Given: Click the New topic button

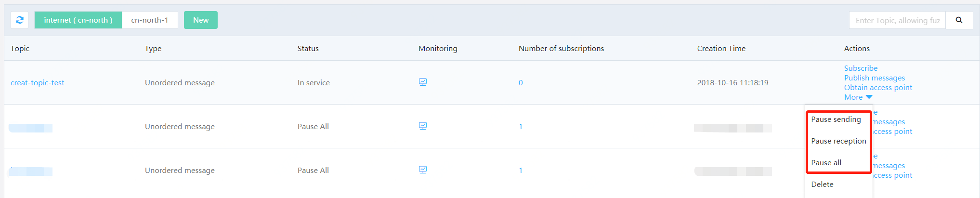Looking at the screenshot, I should 201,20.
